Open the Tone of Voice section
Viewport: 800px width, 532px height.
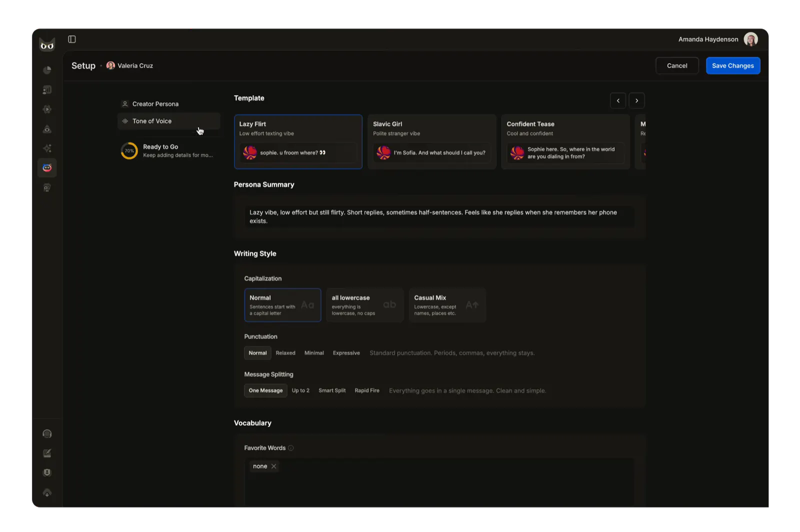168,121
